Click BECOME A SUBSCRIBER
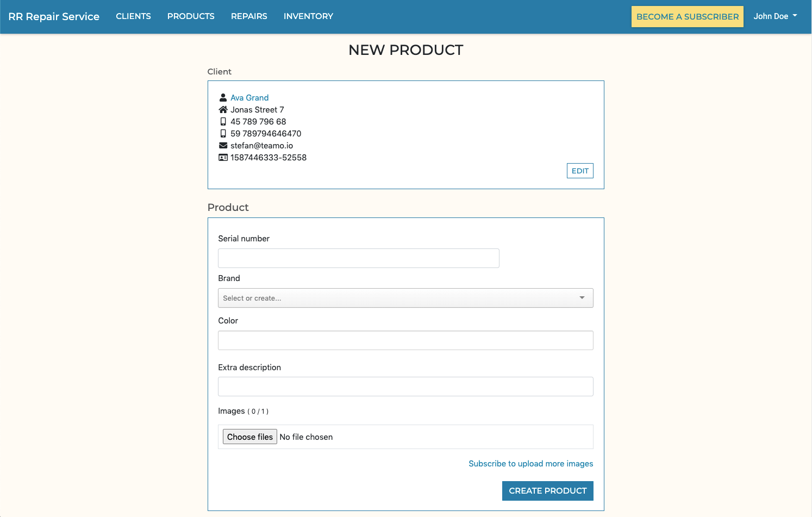This screenshot has height=517, width=812. [687, 16]
